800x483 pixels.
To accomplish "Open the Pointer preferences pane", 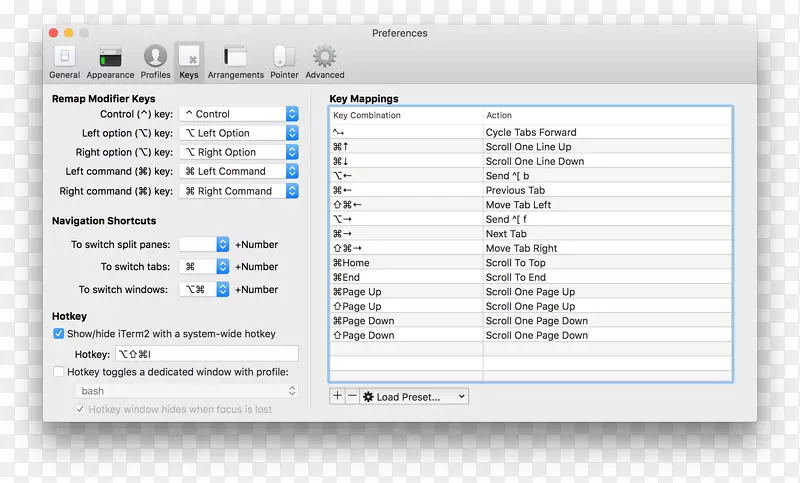I will [x=284, y=61].
